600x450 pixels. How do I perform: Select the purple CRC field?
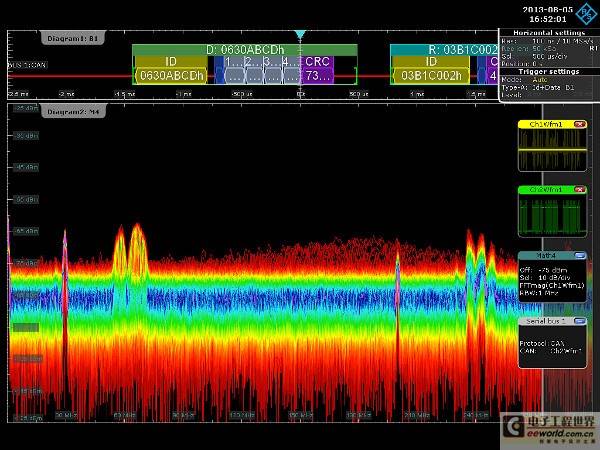317,70
